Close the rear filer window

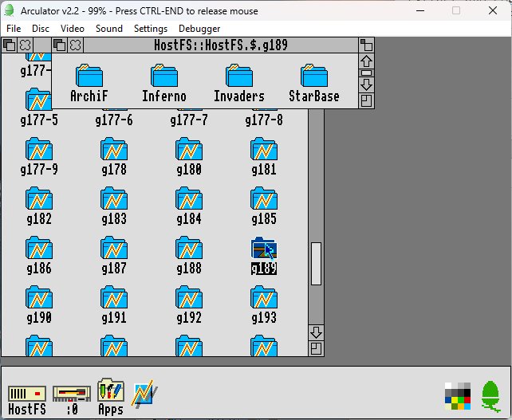[26, 45]
